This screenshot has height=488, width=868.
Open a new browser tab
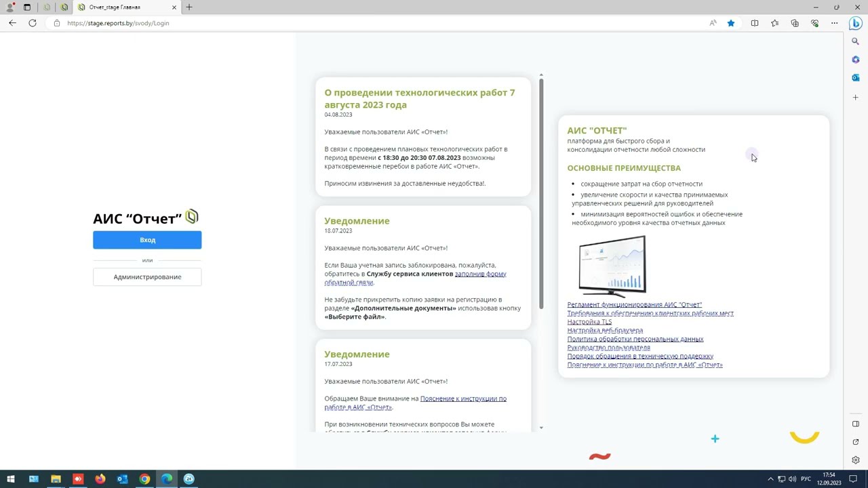tap(189, 7)
